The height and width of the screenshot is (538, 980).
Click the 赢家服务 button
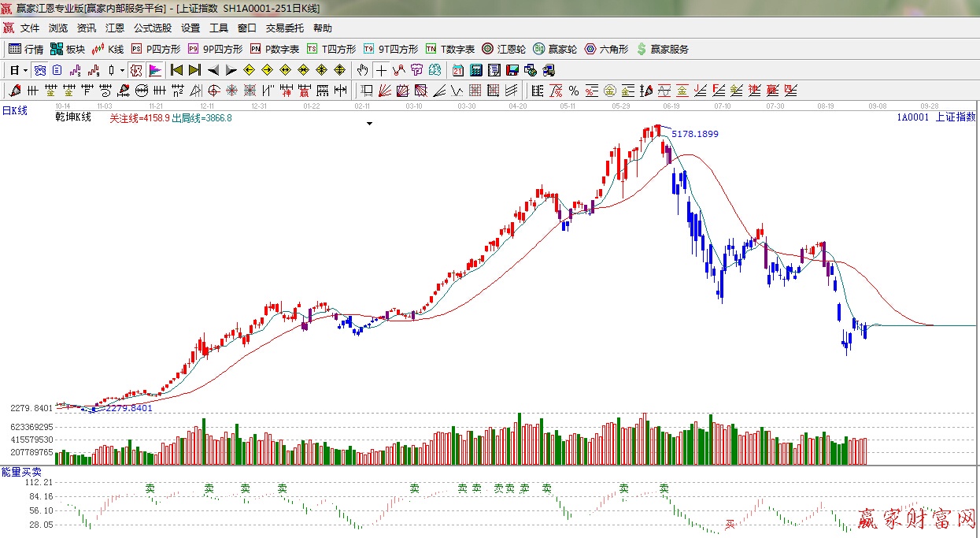pos(662,49)
